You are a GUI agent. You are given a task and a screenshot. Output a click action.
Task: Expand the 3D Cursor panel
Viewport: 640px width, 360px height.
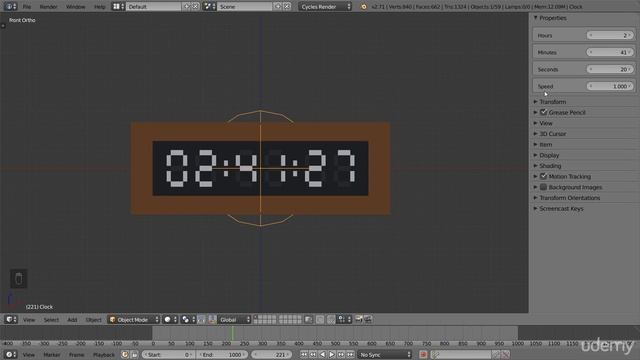[552, 133]
